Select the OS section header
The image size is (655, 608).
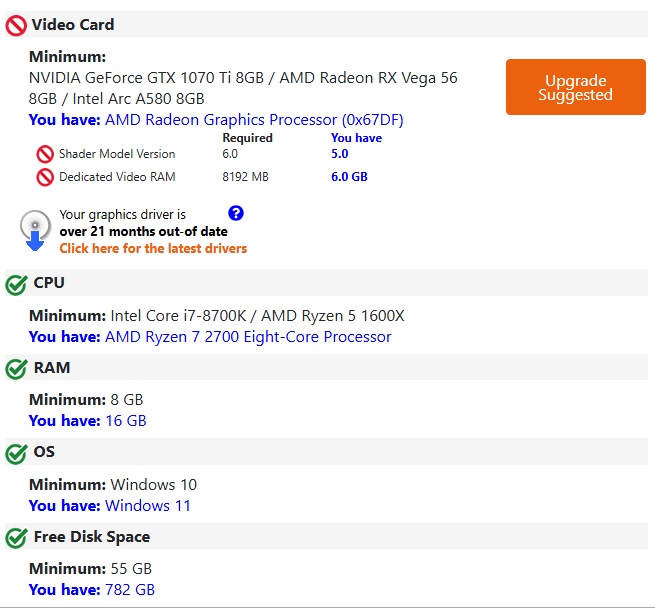pos(326,452)
